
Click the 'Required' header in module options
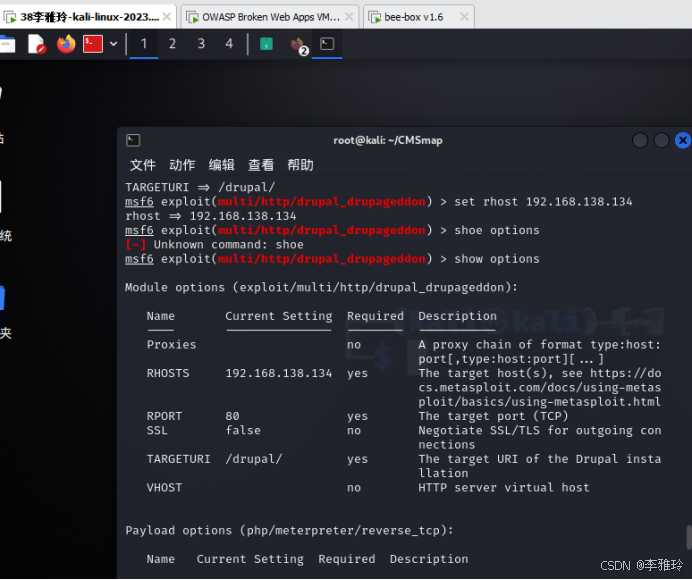point(376,316)
